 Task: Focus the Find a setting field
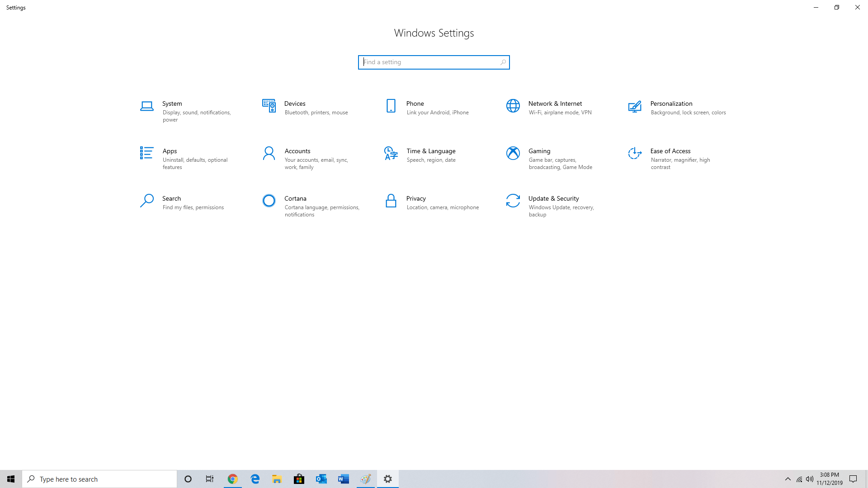click(x=434, y=62)
